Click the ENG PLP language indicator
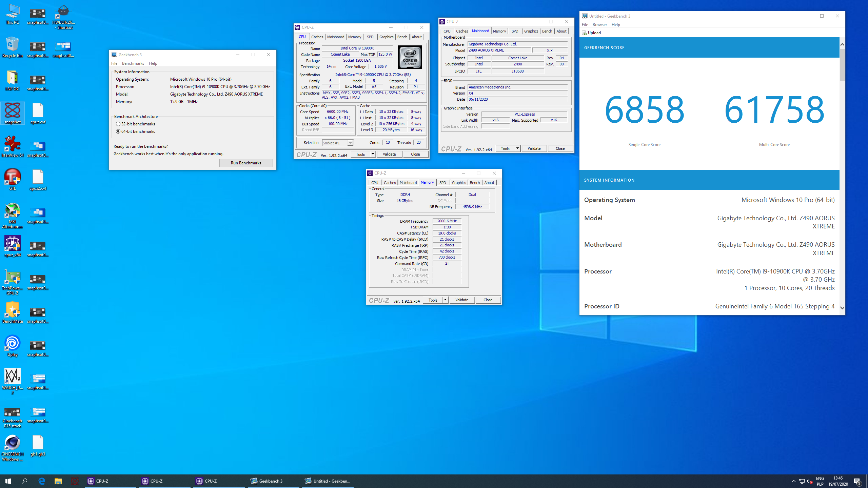This screenshot has height=488, width=868. click(820, 481)
